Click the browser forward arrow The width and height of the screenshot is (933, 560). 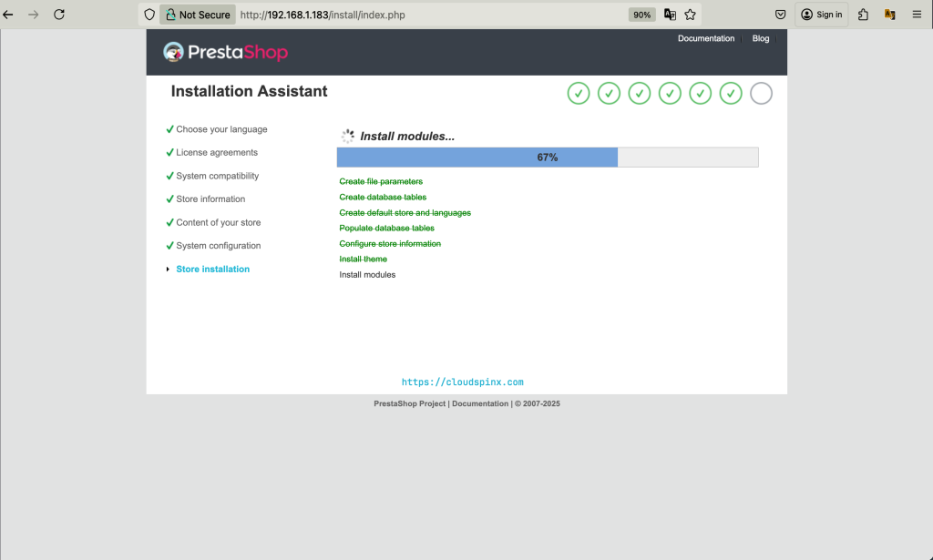(x=34, y=15)
